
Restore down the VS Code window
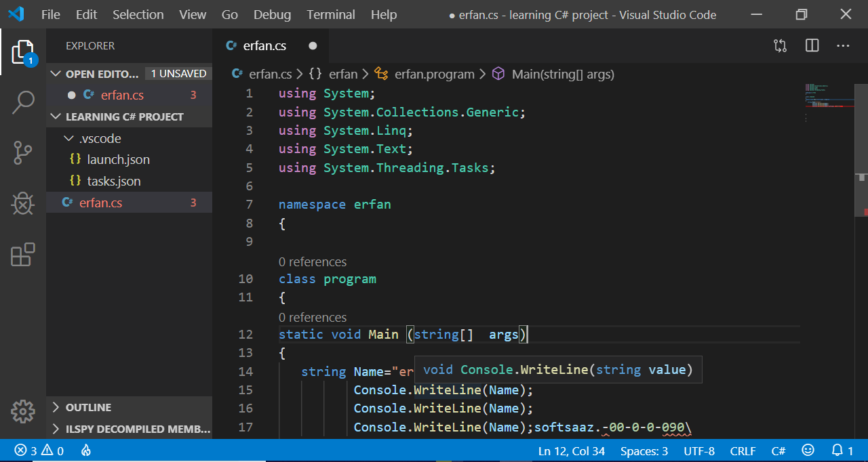click(802, 14)
